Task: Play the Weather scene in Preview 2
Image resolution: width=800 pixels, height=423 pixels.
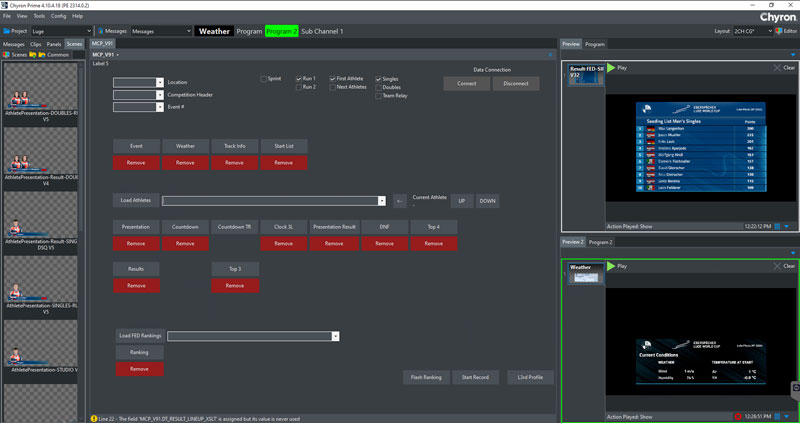Action: 611,266
